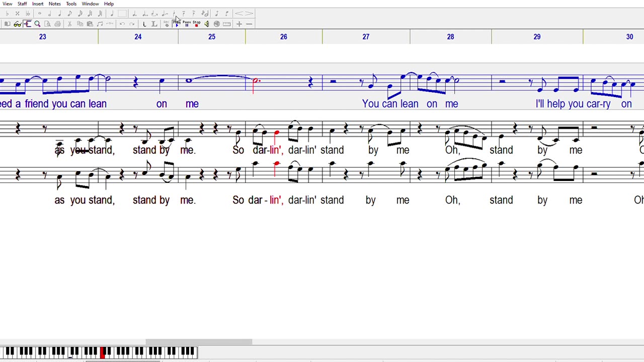Click the crescendo hairpin tool
The width and height of the screenshot is (644, 362).
click(x=239, y=14)
